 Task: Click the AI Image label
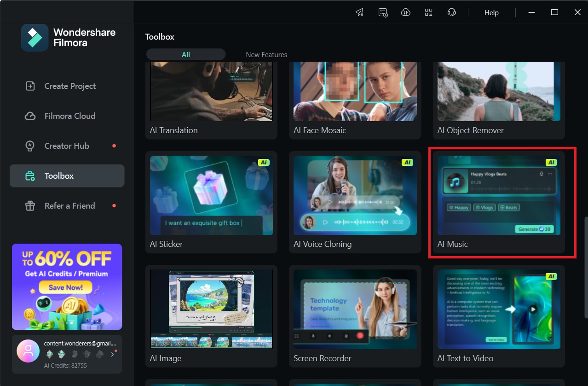click(166, 358)
